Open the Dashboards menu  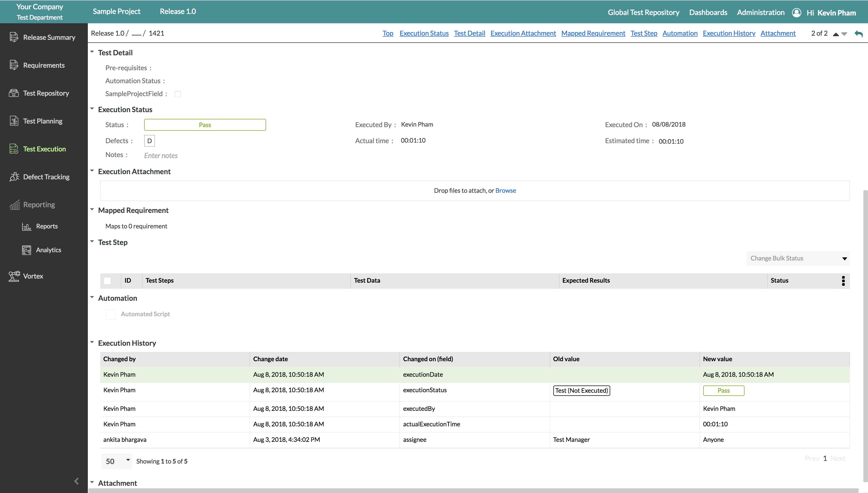click(x=708, y=12)
